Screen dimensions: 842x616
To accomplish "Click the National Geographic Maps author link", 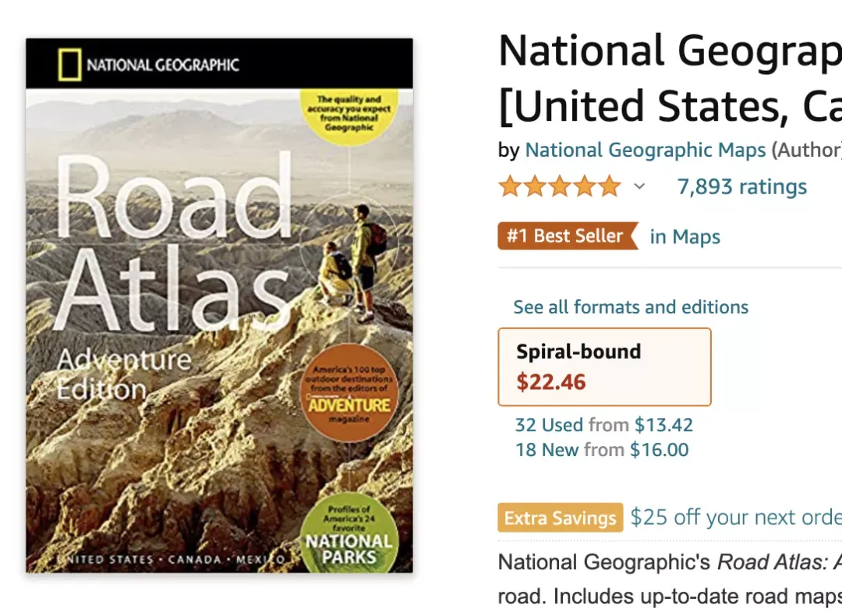I will point(645,150).
